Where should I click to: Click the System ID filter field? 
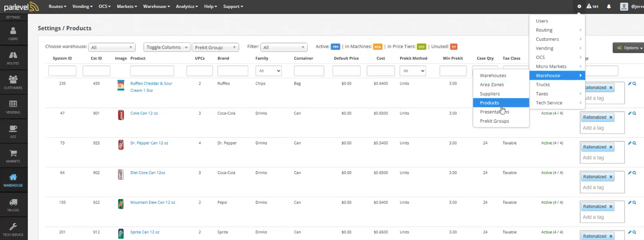(62, 71)
